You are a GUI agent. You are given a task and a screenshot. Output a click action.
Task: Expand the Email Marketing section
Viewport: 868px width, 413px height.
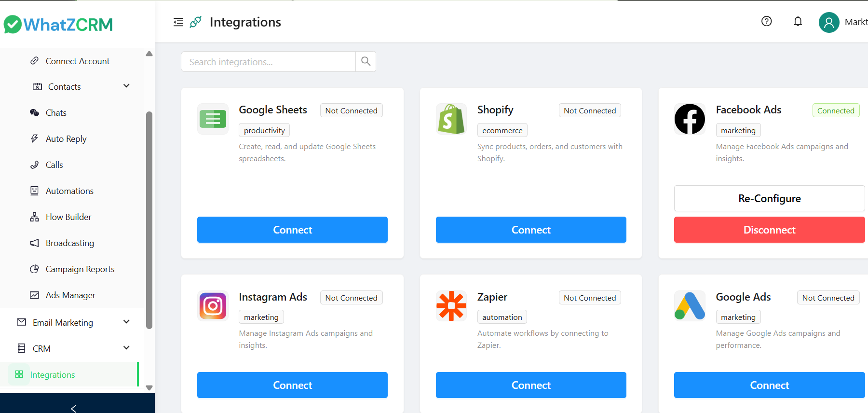(126, 322)
